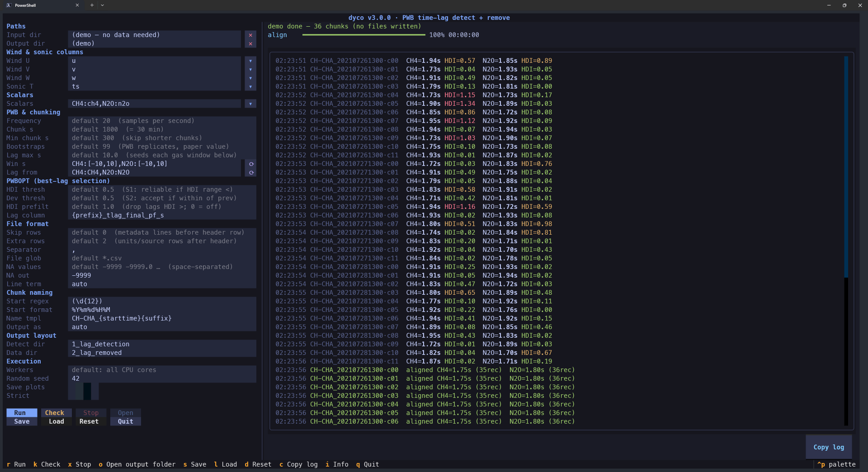Select 'd Reset' in the footer bar
Viewport: 868px width, 472px height.
point(258,464)
